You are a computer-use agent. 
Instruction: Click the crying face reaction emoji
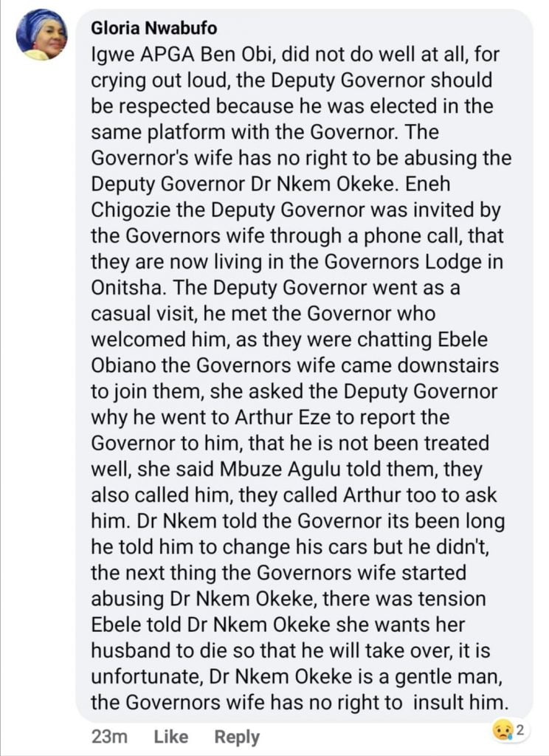point(504,731)
